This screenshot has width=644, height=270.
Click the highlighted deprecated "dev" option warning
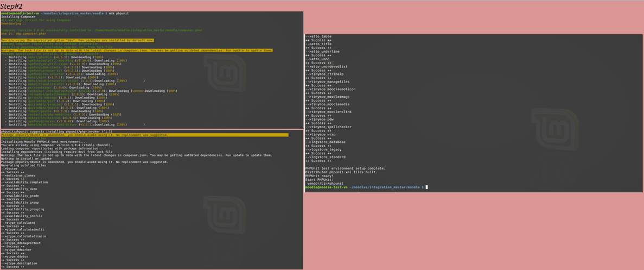coord(78,40)
